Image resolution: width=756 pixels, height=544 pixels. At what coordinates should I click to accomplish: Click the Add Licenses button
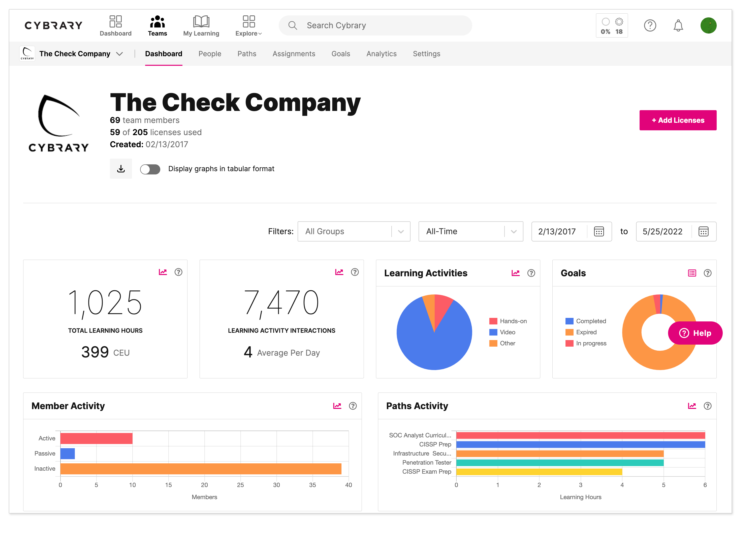(678, 120)
